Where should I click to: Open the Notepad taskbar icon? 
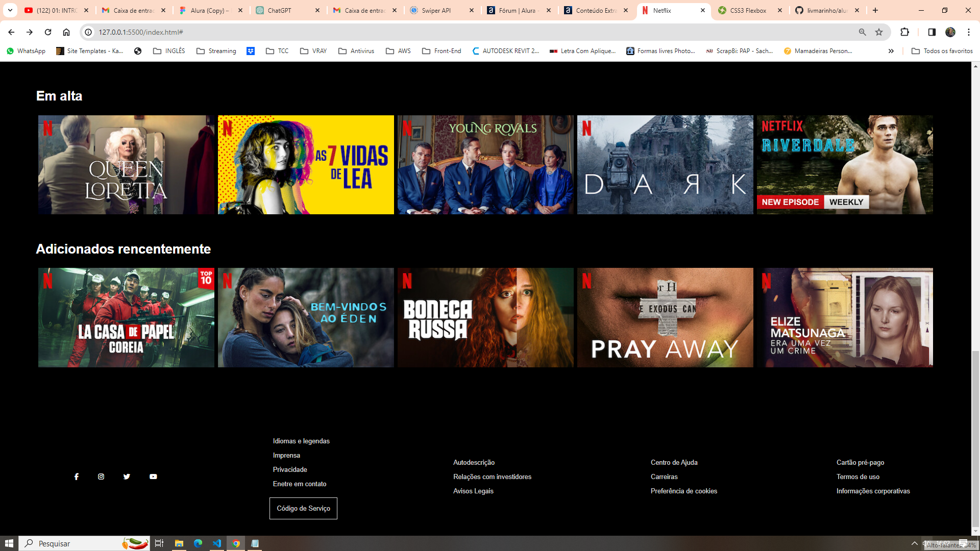(x=255, y=543)
